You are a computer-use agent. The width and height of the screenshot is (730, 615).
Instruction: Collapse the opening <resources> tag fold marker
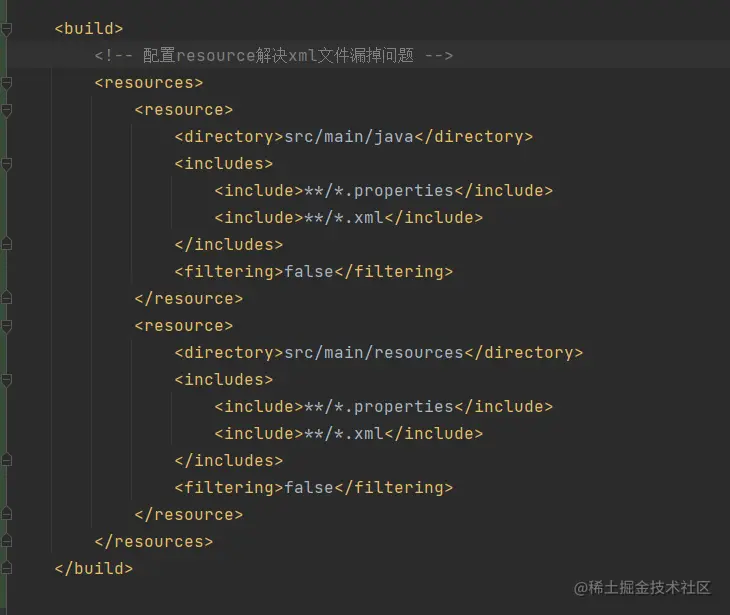tap(7, 83)
